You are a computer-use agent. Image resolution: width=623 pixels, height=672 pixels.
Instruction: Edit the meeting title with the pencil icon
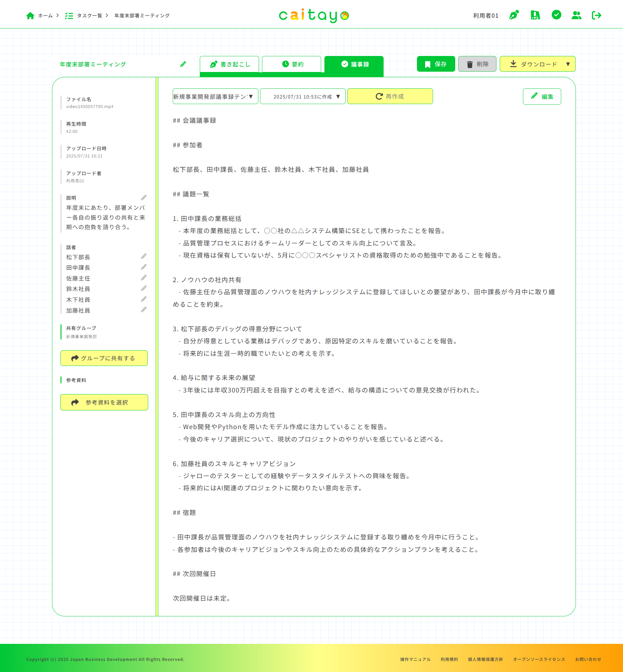click(x=183, y=64)
